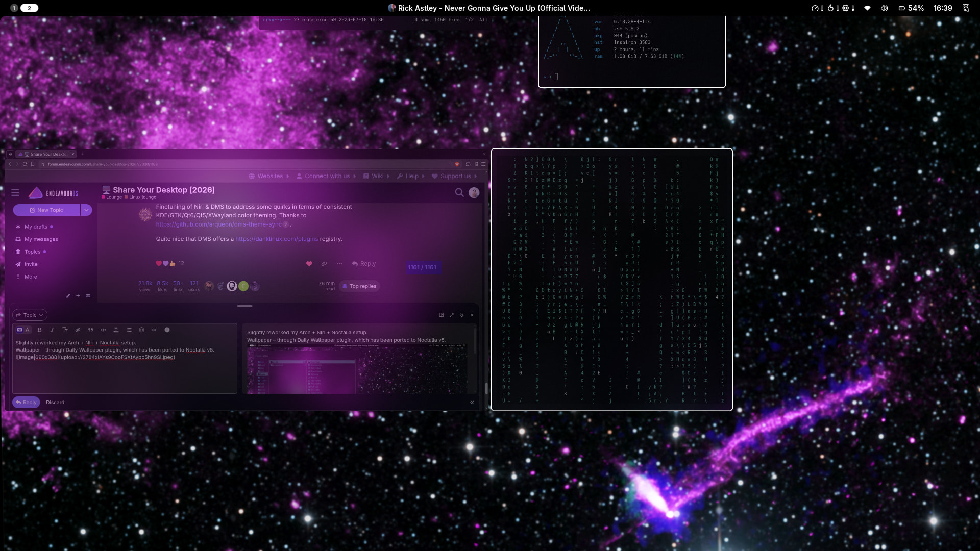Open Brave Shields icon in address bar
Viewport: 980px width, 551px height.
pyautogui.click(x=457, y=164)
